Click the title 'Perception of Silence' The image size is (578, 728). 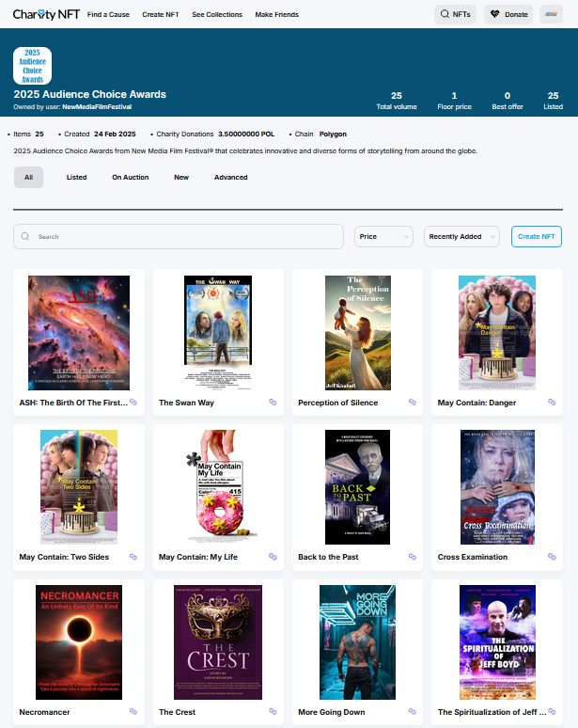[x=337, y=403]
